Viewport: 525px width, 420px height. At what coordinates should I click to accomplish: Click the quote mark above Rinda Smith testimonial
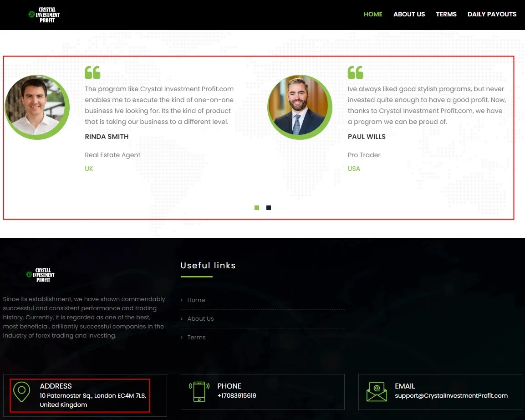pyautogui.click(x=92, y=72)
